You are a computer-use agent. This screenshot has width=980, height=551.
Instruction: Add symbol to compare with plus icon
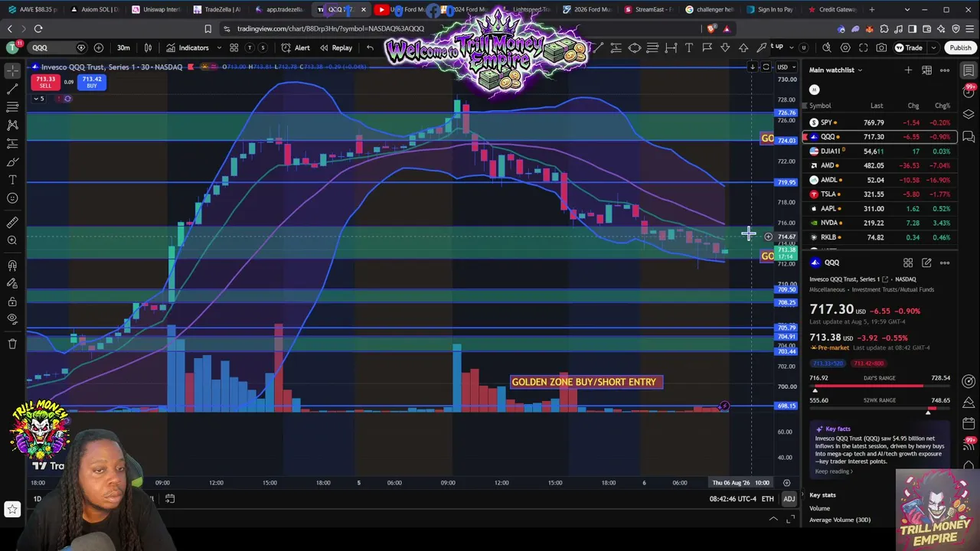point(99,47)
